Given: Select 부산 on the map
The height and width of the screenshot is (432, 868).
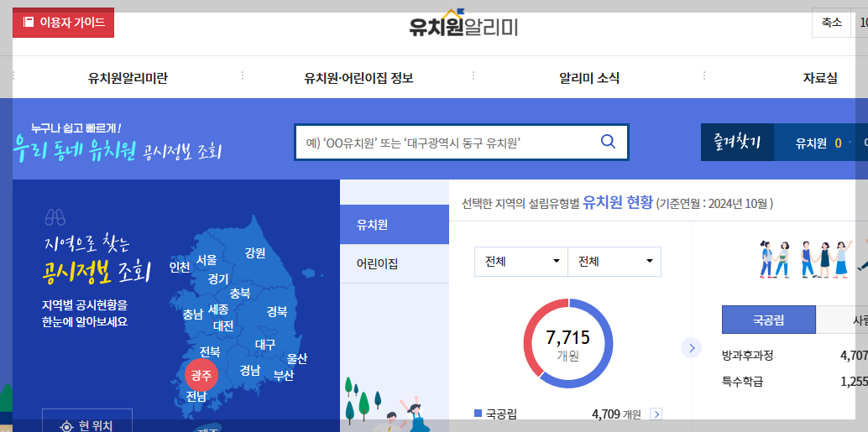Looking at the screenshot, I should (284, 376).
